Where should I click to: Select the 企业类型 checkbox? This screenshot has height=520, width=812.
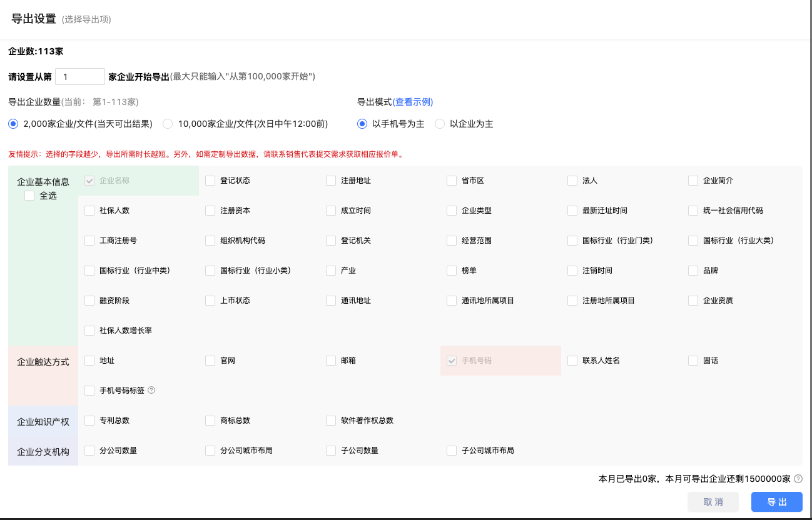pyautogui.click(x=452, y=211)
